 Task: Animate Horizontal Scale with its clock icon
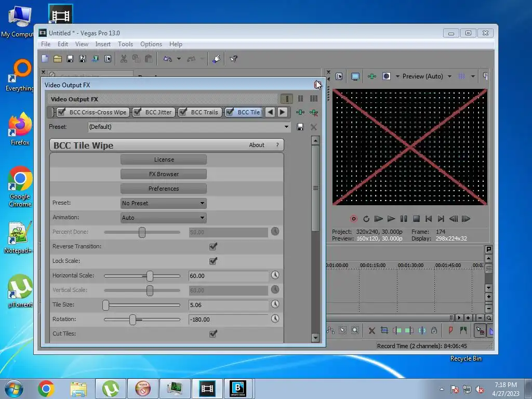275,275
